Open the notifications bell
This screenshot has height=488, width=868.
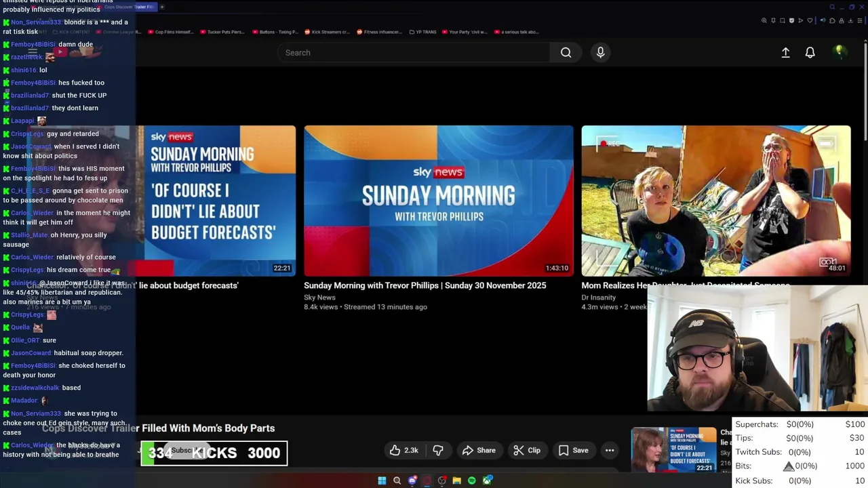point(810,52)
